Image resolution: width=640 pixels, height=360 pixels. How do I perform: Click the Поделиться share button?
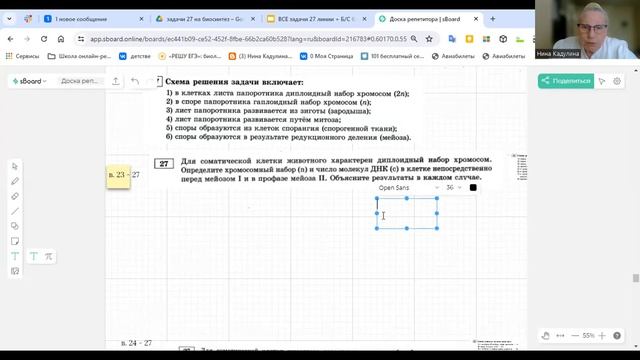click(566, 81)
